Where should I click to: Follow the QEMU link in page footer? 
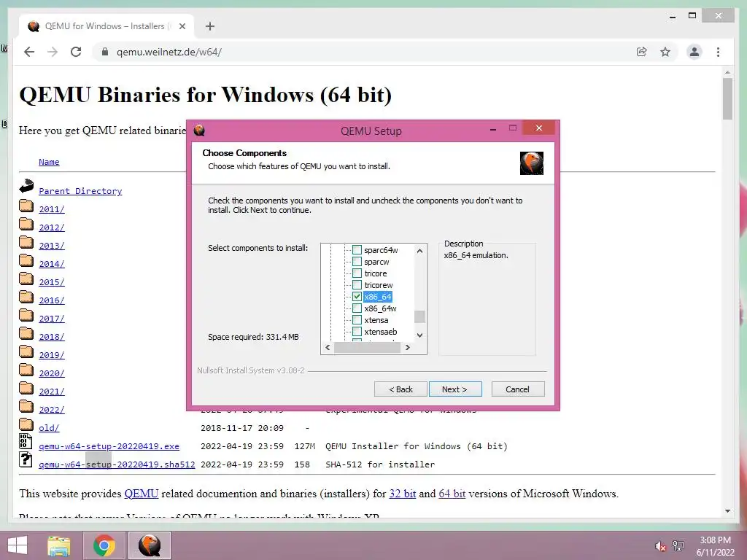click(142, 494)
